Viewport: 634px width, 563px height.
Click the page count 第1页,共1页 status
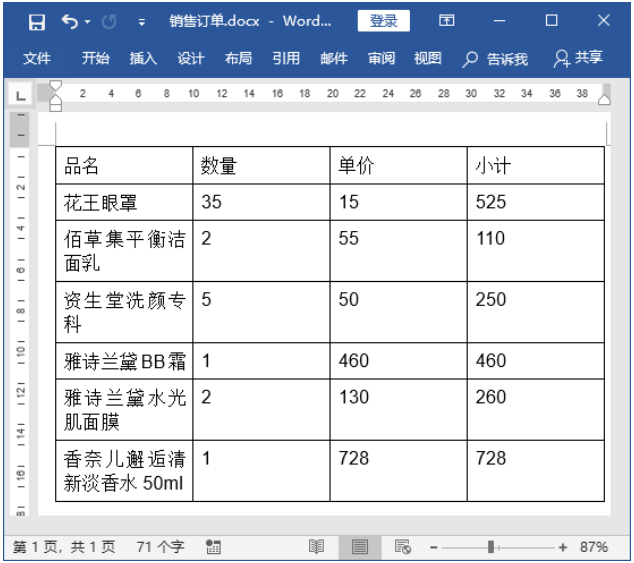click(64, 547)
